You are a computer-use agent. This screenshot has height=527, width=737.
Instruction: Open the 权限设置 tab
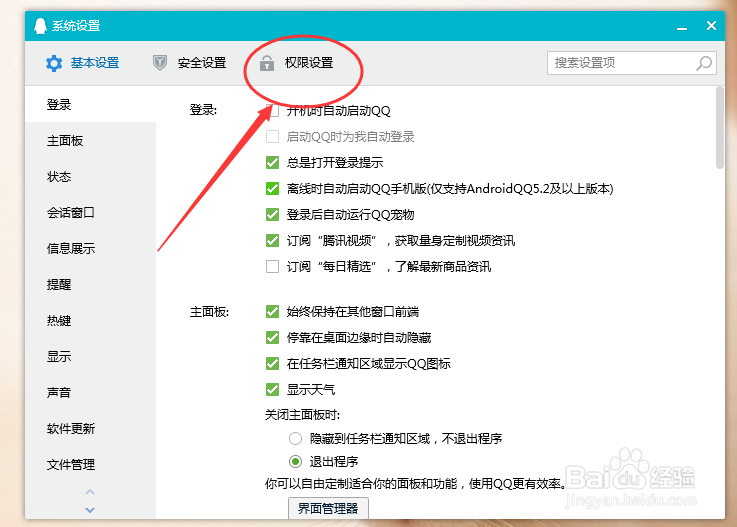297,63
